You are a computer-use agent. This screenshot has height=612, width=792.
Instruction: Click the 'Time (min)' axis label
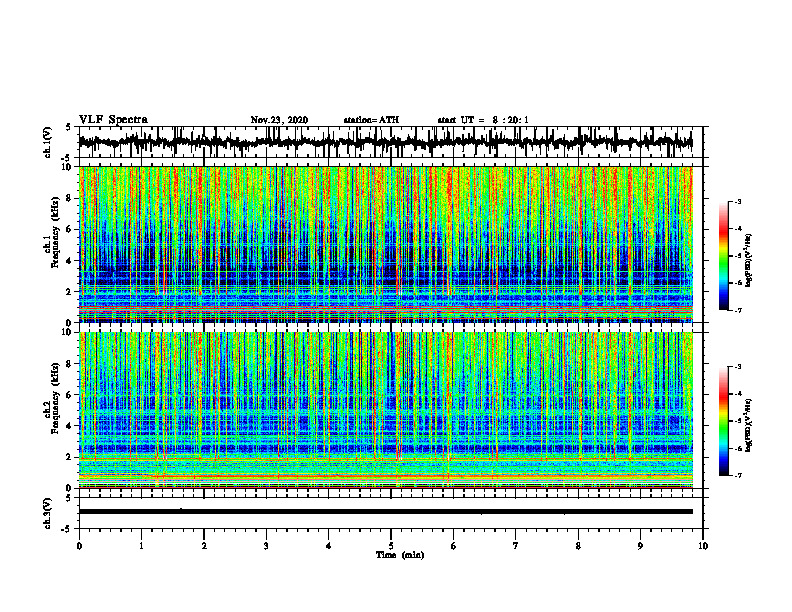(x=400, y=555)
